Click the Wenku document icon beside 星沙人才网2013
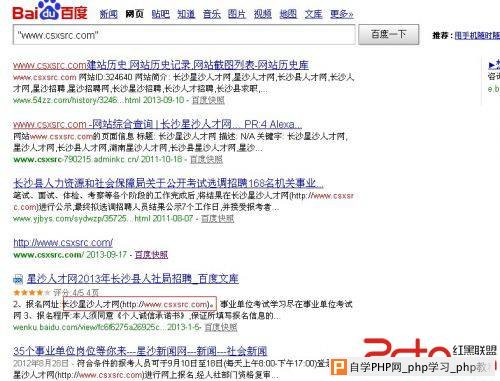Viewport: 500px width, 381px height. (x=18, y=279)
